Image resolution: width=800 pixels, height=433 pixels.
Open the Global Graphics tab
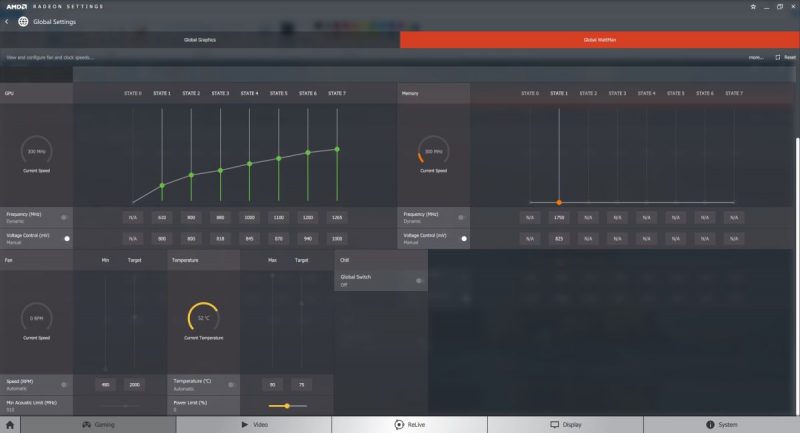click(199, 40)
